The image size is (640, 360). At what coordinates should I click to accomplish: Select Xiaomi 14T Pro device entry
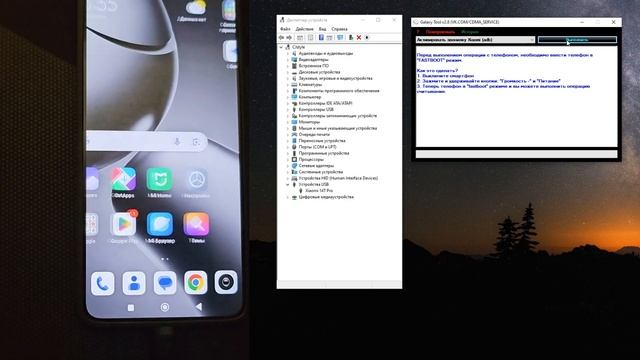[x=319, y=191]
